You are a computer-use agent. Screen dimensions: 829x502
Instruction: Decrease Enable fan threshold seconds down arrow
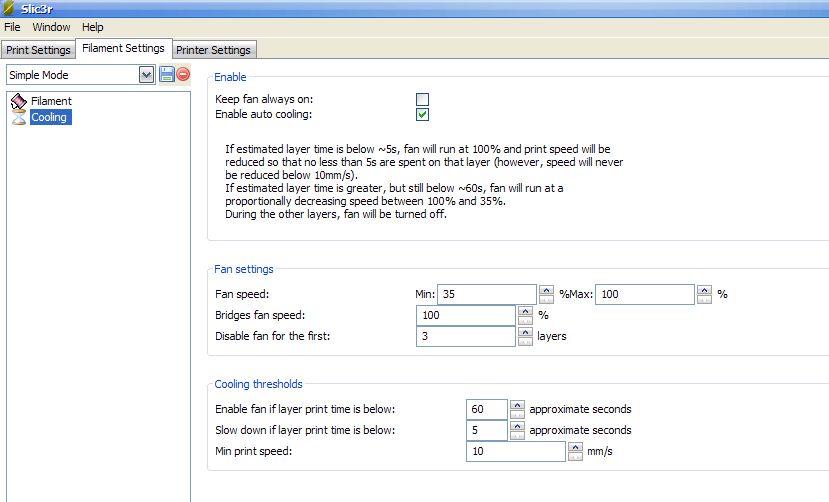click(517, 415)
